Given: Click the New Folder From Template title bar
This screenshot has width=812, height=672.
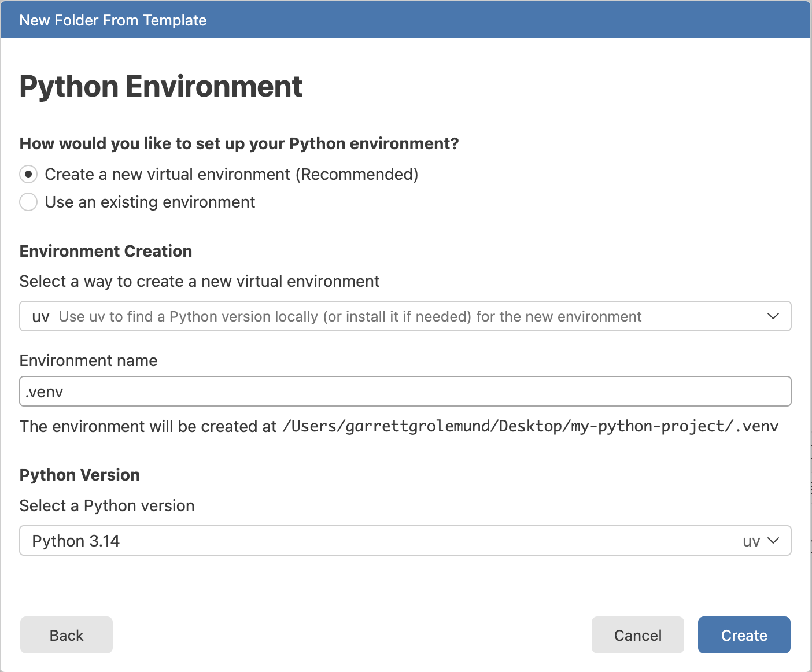Looking at the screenshot, I should pos(405,20).
